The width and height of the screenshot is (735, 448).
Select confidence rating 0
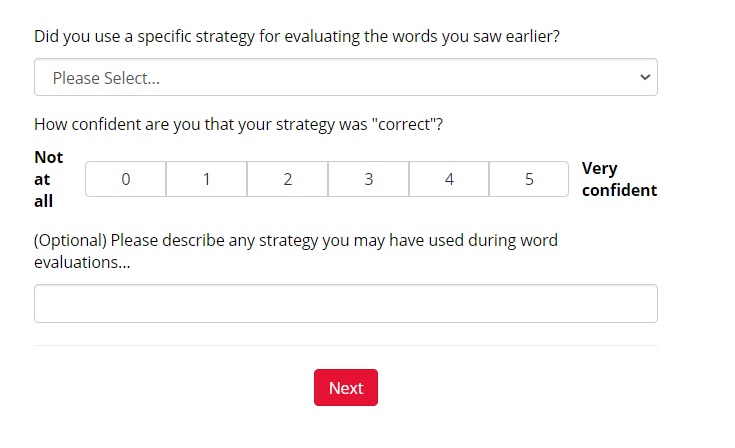[x=125, y=180]
